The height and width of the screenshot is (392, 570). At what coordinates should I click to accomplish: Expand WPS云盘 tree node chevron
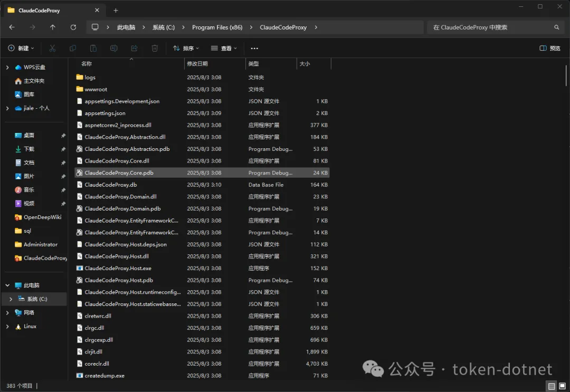[7, 67]
